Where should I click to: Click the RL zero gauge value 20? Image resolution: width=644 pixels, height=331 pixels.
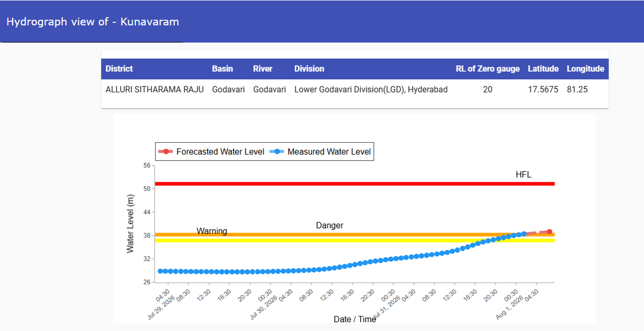tap(488, 90)
